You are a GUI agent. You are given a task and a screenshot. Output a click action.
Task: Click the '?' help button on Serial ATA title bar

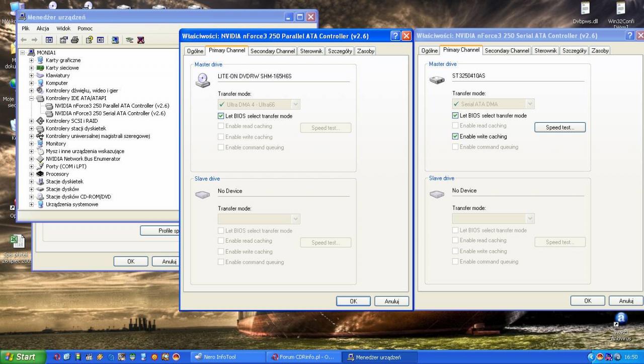[630, 36]
